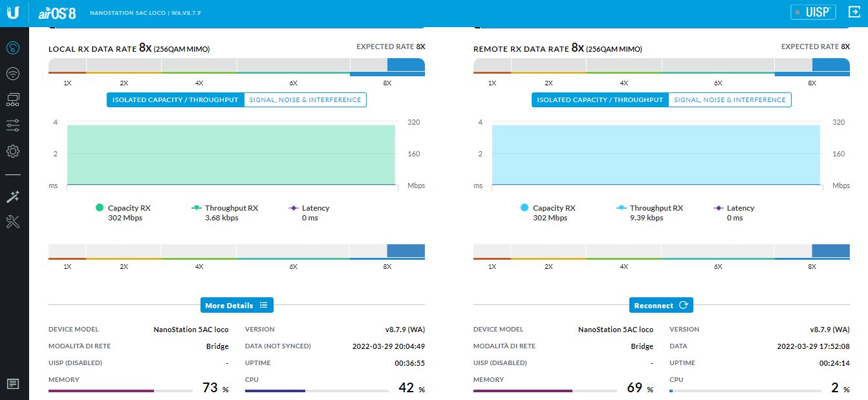Click remote Throughput RX value 9.39 kbps
Viewport: 868px width, 400px height.
(647, 218)
